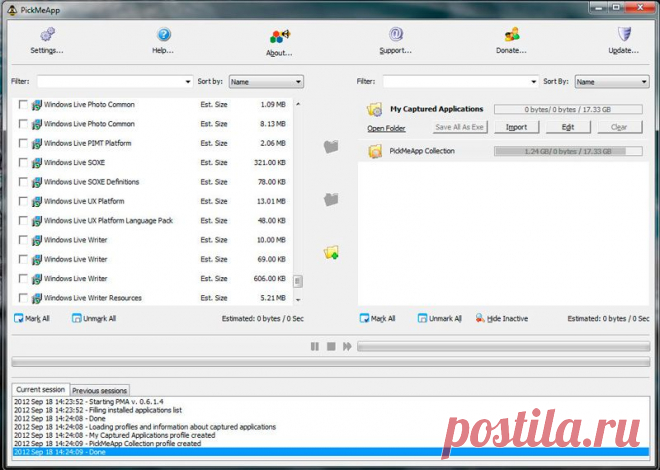Click the Windows Live SOXE Definitions app icon

37,182
